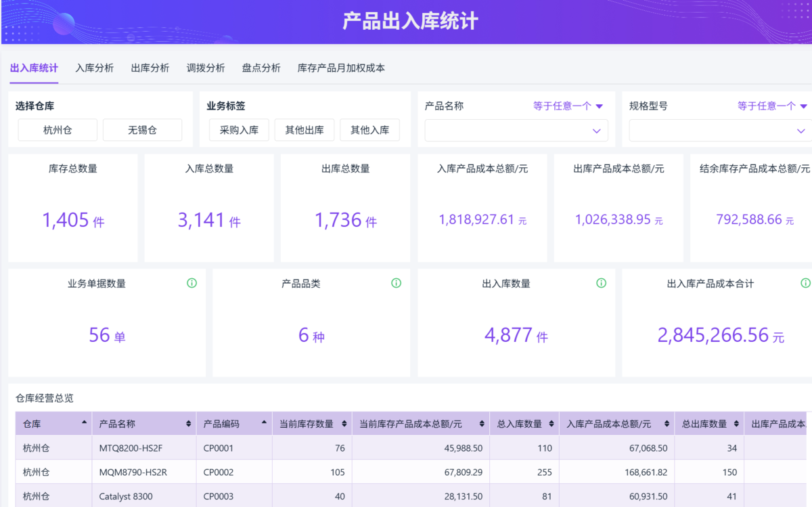812x507 pixels.
Task: Click info icon on 出入库数量 card
Action: coord(601,283)
